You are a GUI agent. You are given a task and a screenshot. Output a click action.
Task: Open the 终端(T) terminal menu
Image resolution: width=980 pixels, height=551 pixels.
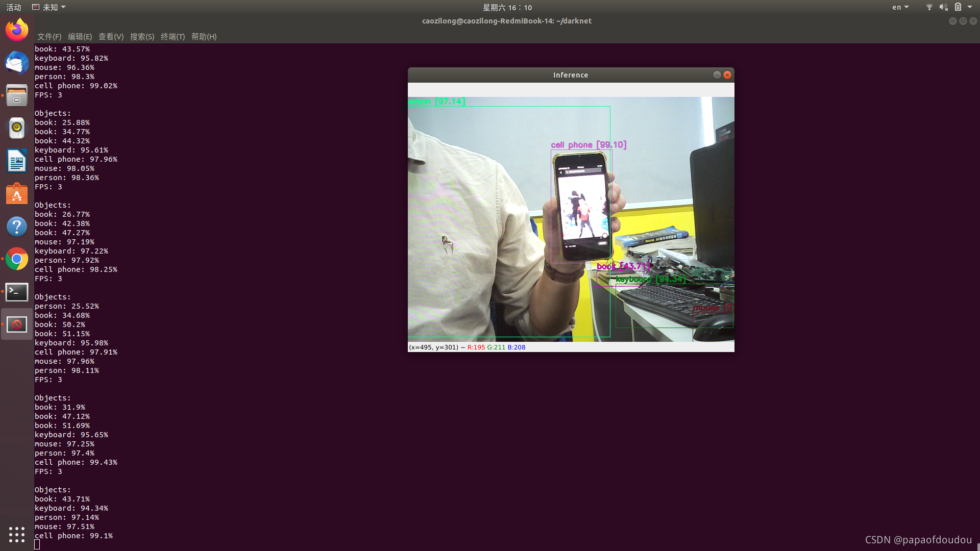tap(173, 37)
